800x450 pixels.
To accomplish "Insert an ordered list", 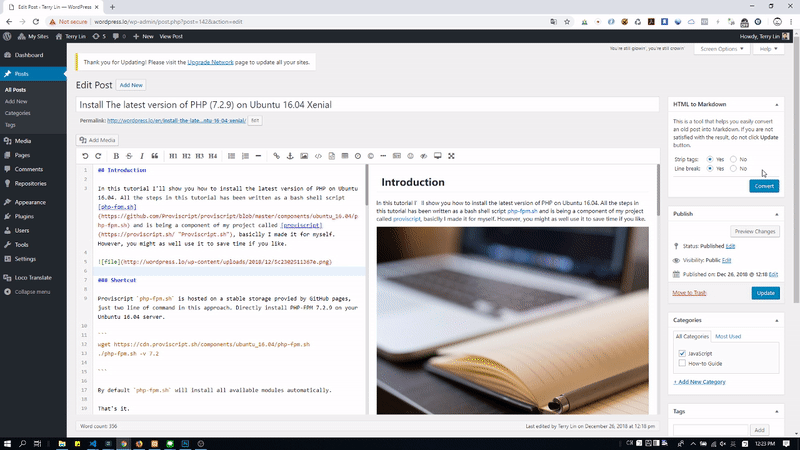I will point(245,156).
